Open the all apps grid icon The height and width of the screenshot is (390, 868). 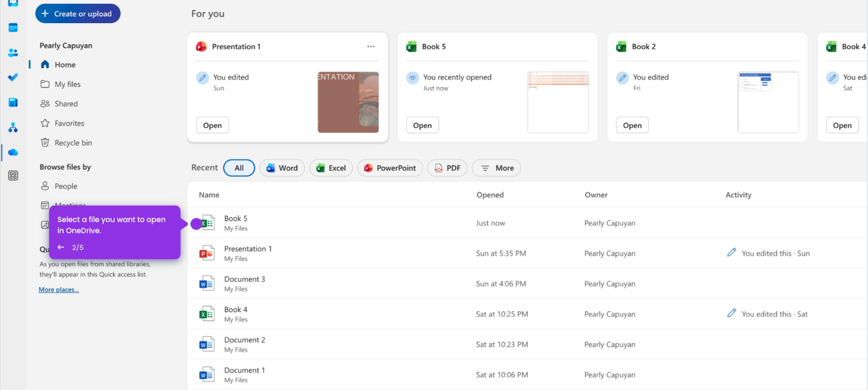13,176
